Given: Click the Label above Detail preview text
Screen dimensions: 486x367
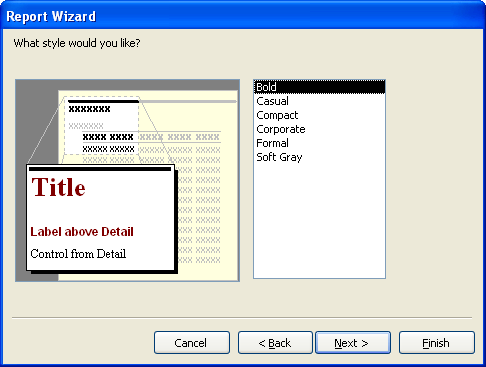Looking at the screenshot, I should coord(82,232).
